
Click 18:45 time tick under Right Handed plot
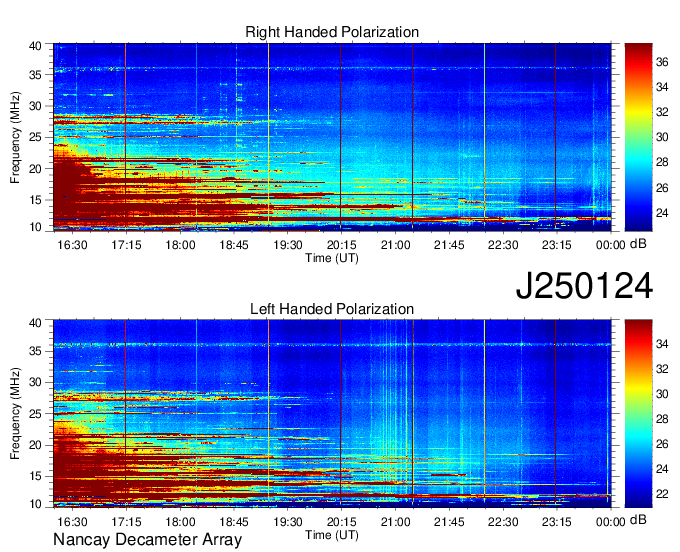click(234, 245)
